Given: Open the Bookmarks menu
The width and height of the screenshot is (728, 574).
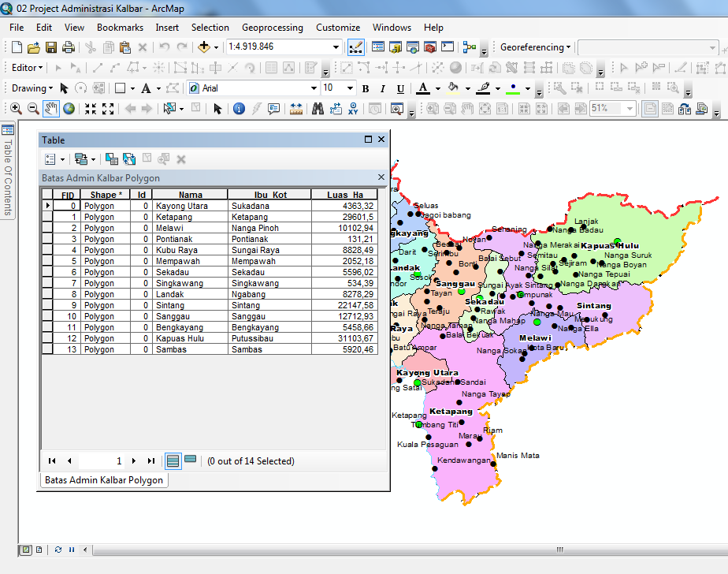Looking at the screenshot, I should pyautogui.click(x=121, y=28).
